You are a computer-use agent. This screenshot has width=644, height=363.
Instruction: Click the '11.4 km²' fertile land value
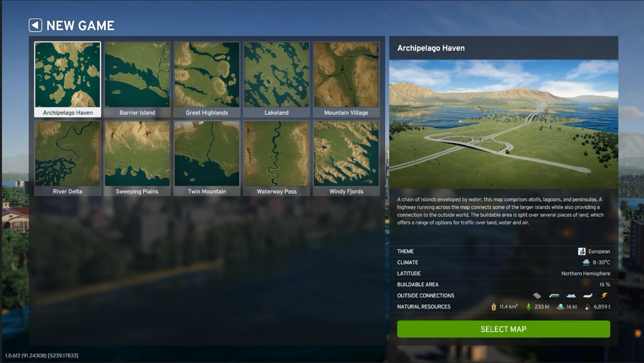click(509, 307)
